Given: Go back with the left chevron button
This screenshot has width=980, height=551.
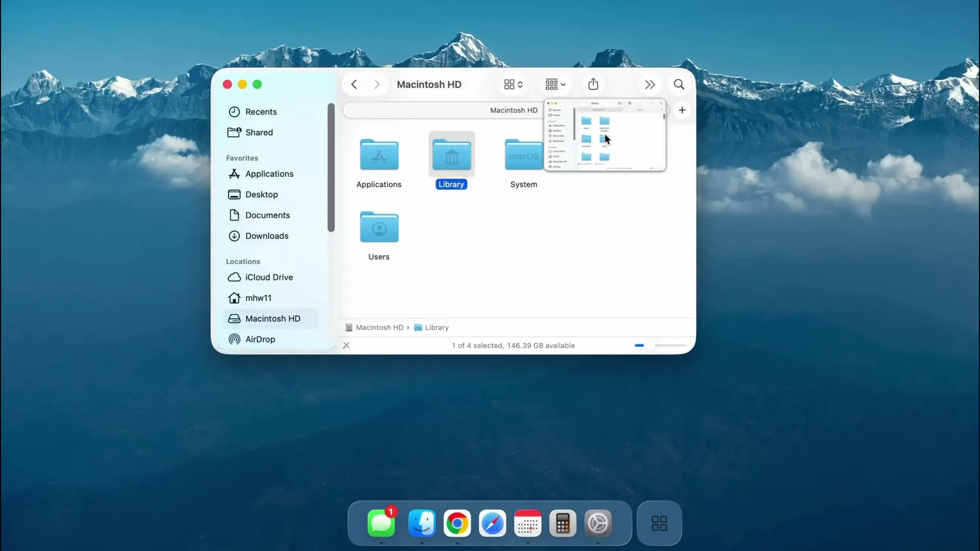Looking at the screenshot, I should [354, 84].
